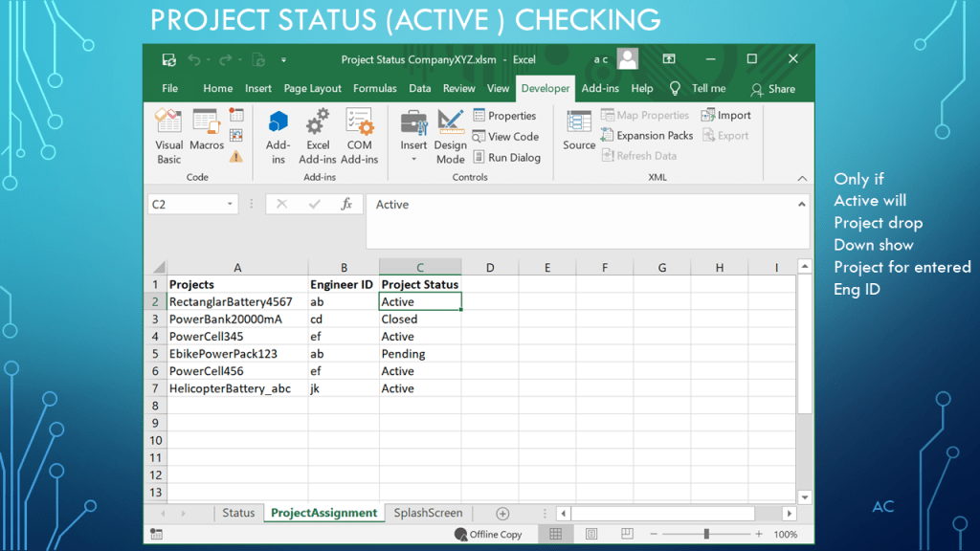Click the Macro Security warning icon
980x551 pixels.
[236, 156]
